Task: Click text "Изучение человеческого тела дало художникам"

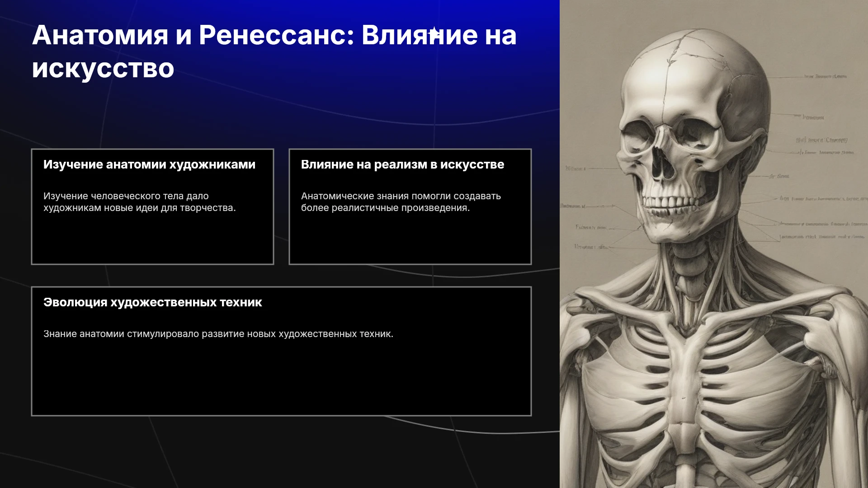Action: pyautogui.click(x=126, y=202)
